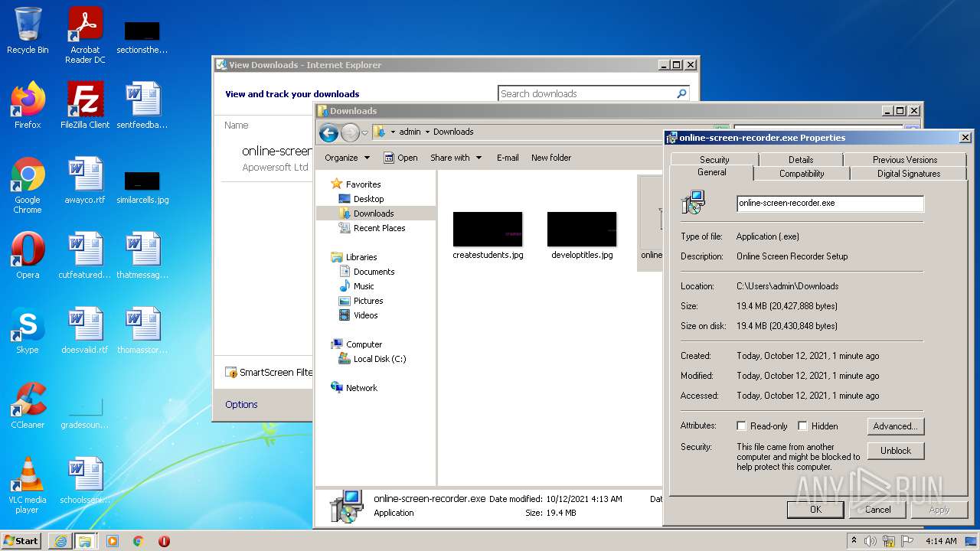Screen dimensions: 980x551
Task: Open Google Chrome desktop shortcut
Action: coord(28,185)
